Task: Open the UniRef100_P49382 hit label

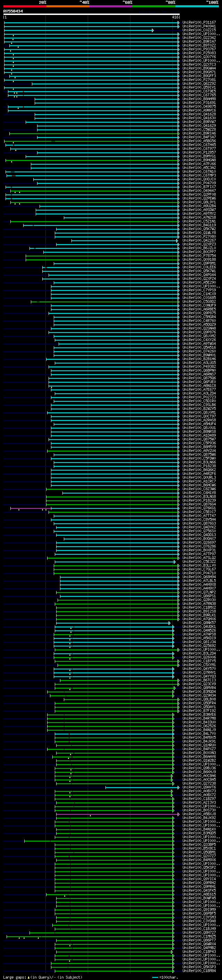Action: point(199,367)
